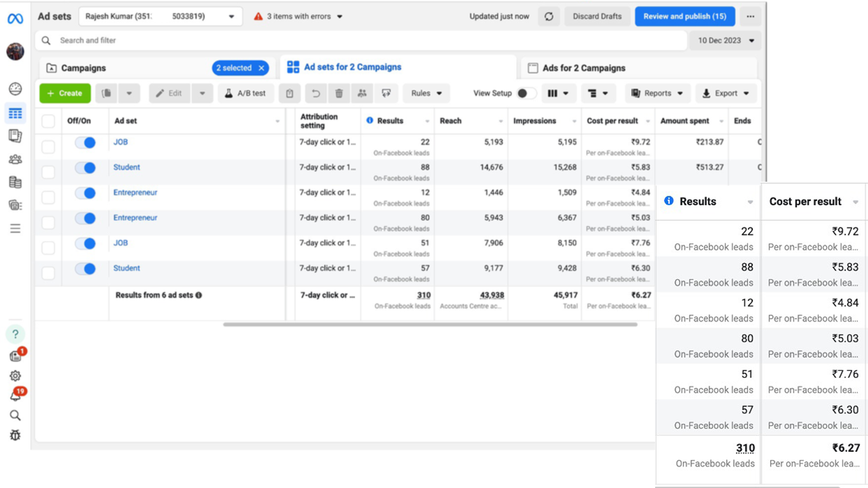Expand the Rules dropdown

click(x=426, y=93)
